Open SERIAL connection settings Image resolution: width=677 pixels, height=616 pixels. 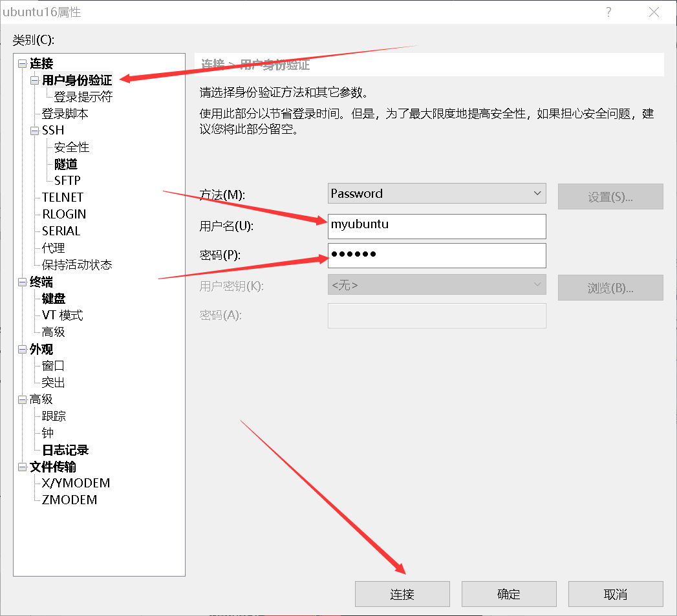(60, 231)
